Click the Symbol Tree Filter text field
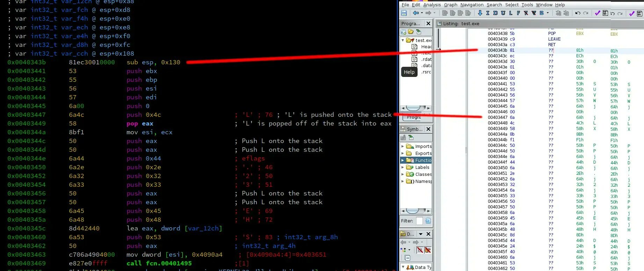The width and height of the screenshot is (644, 271). pos(419,221)
